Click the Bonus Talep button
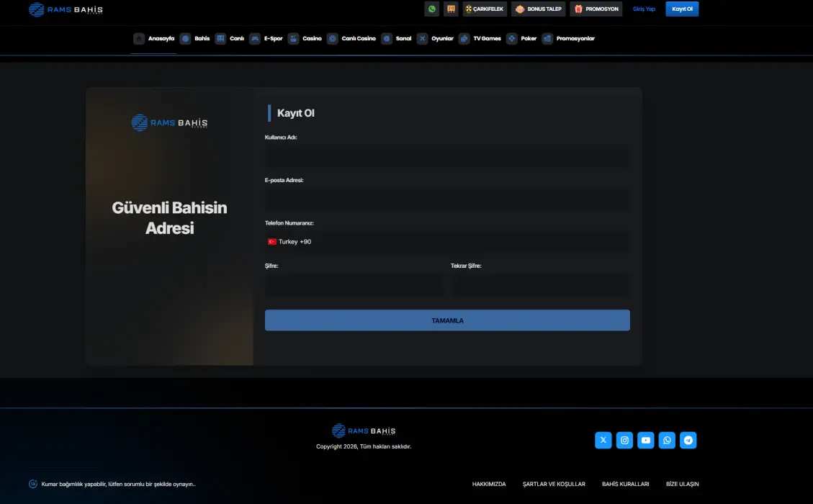This screenshot has height=504, width=813. click(539, 9)
